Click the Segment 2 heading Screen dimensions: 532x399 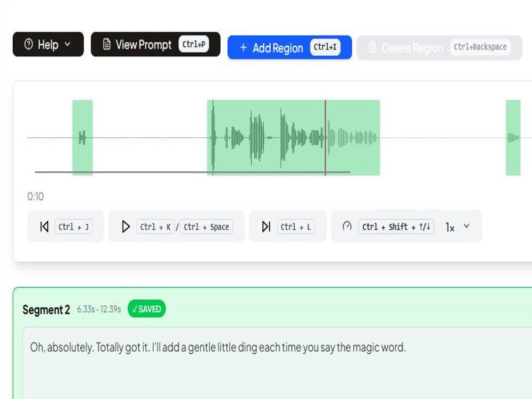(46, 310)
